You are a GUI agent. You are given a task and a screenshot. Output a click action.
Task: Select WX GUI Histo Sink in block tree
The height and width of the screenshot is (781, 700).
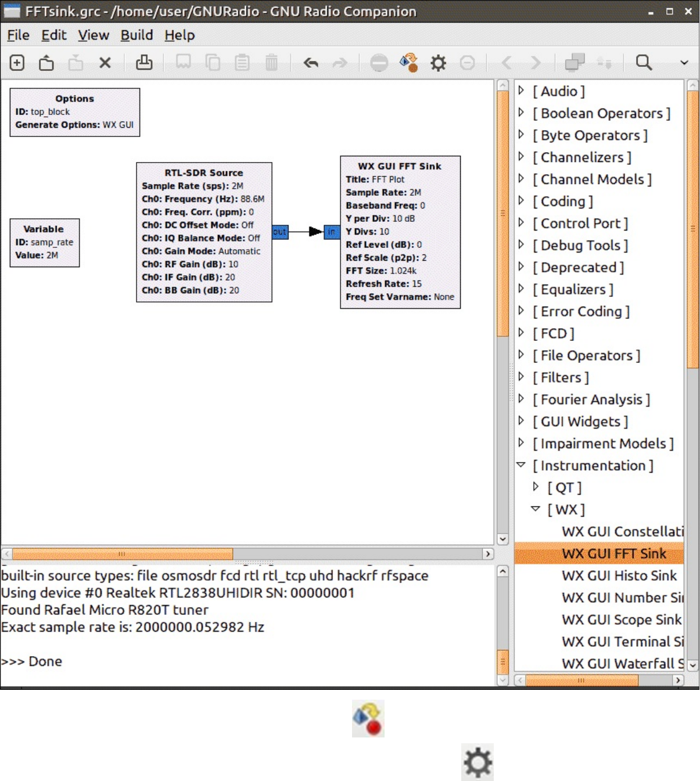pos(619,575)
